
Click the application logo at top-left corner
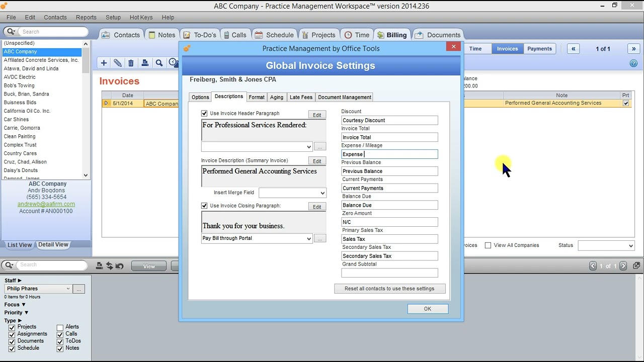pyautogui.click(x=5, y=6)
